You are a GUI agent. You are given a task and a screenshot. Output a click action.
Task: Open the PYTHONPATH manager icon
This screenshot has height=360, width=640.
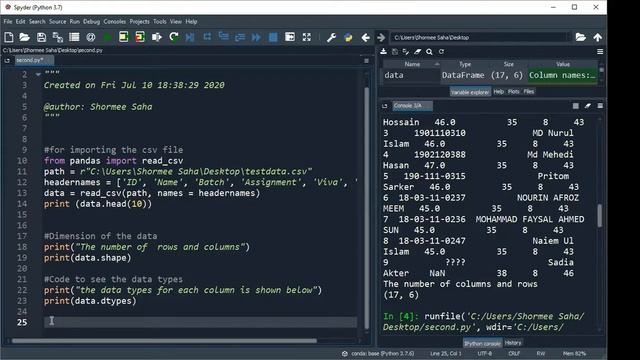(348, 38)
